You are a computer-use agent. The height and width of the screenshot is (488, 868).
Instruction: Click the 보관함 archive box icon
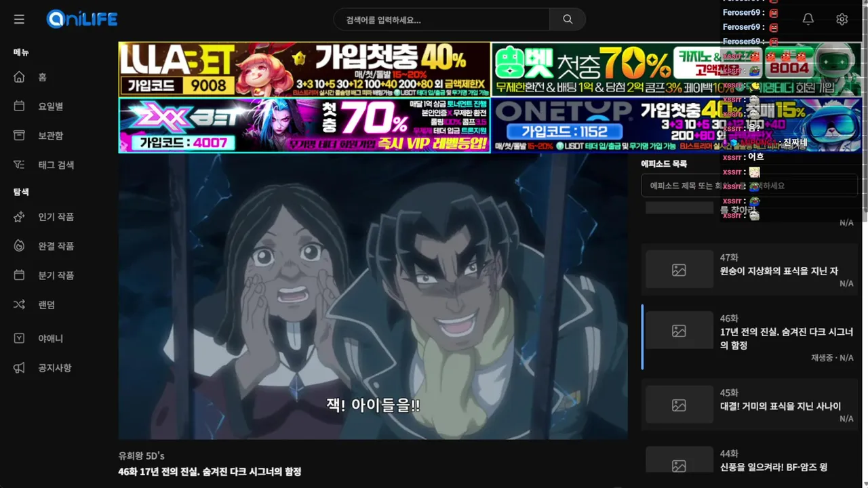[x=19, y=136]
